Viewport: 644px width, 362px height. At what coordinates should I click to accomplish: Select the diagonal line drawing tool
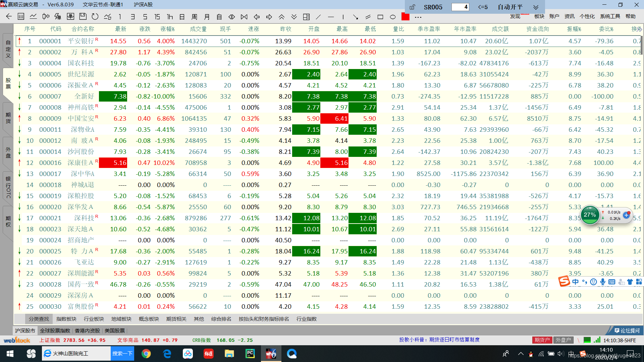point(318,17)
